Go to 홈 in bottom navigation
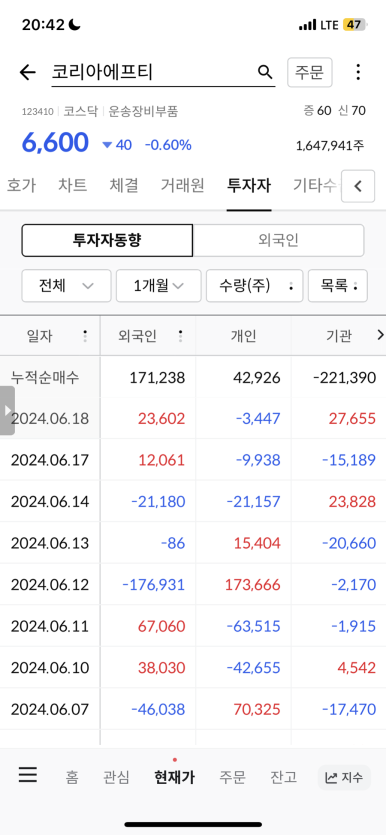386x835 pixels. [x=72, y=777]
